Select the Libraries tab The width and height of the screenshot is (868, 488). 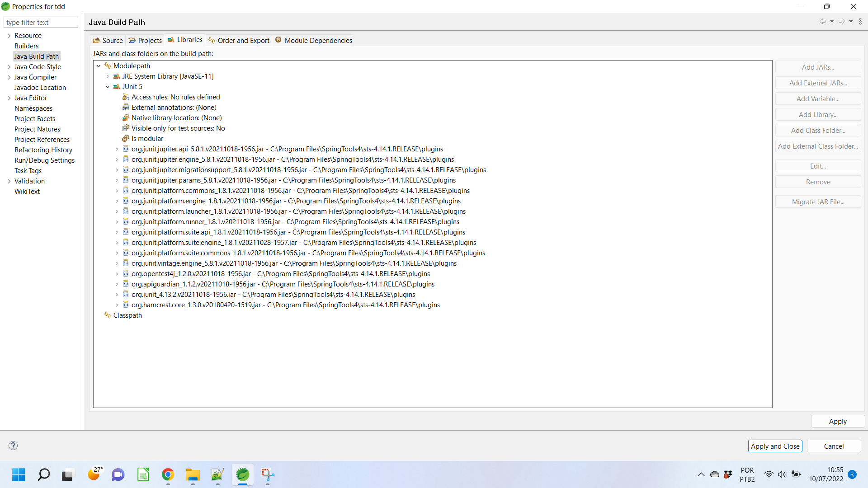(x=189, y=40)
